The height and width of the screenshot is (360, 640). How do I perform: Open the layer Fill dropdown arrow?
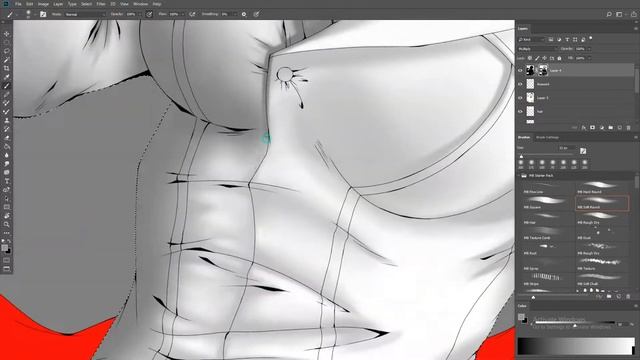coord(589,58)
